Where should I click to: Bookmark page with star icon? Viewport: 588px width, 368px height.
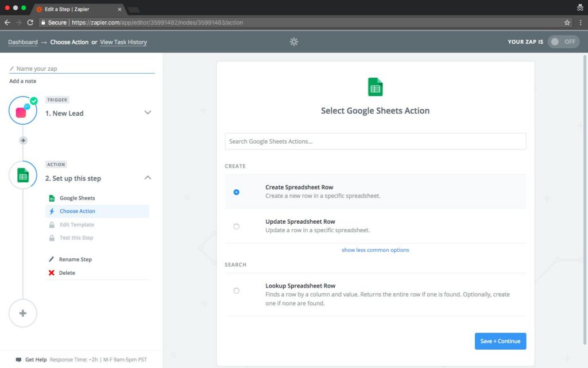tap(567, 22)
